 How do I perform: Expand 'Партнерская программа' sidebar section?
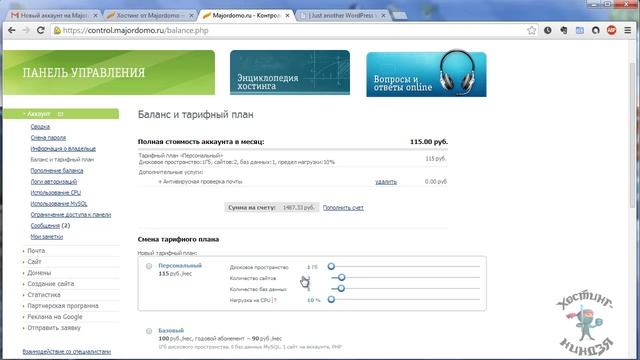pyautogui.click(x=63, y=306)
